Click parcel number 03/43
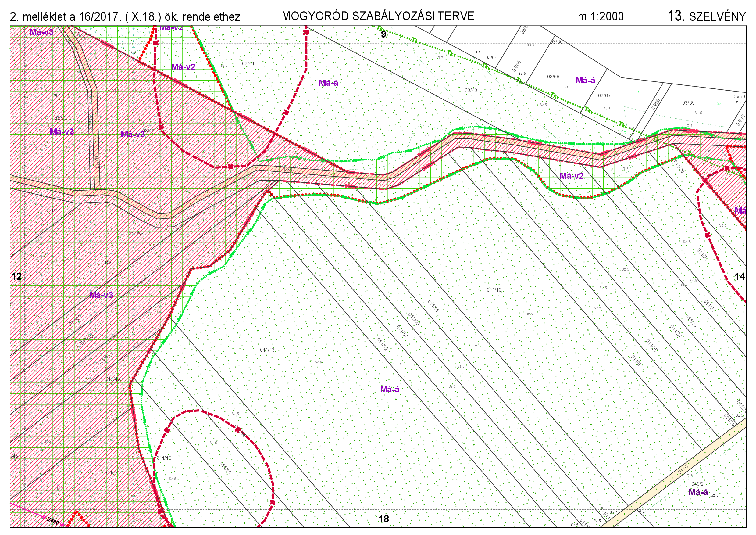This screenshot has height=535, width=756. 471,90
